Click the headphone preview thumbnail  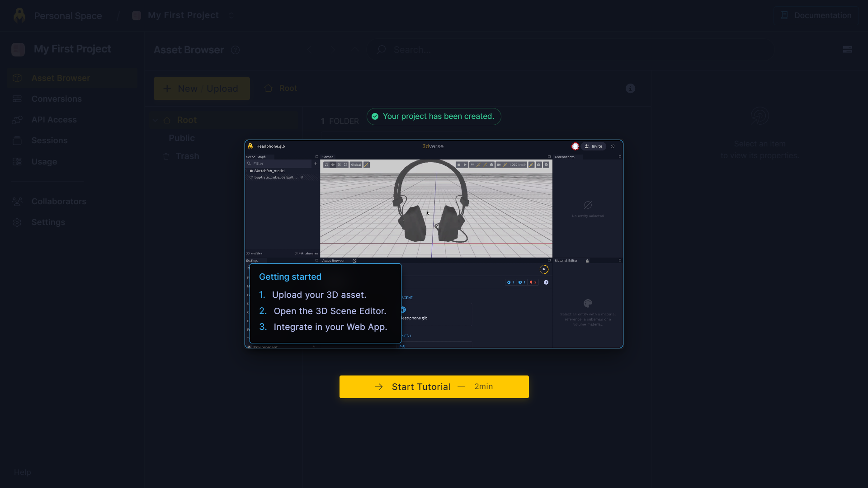click(434, 244)
